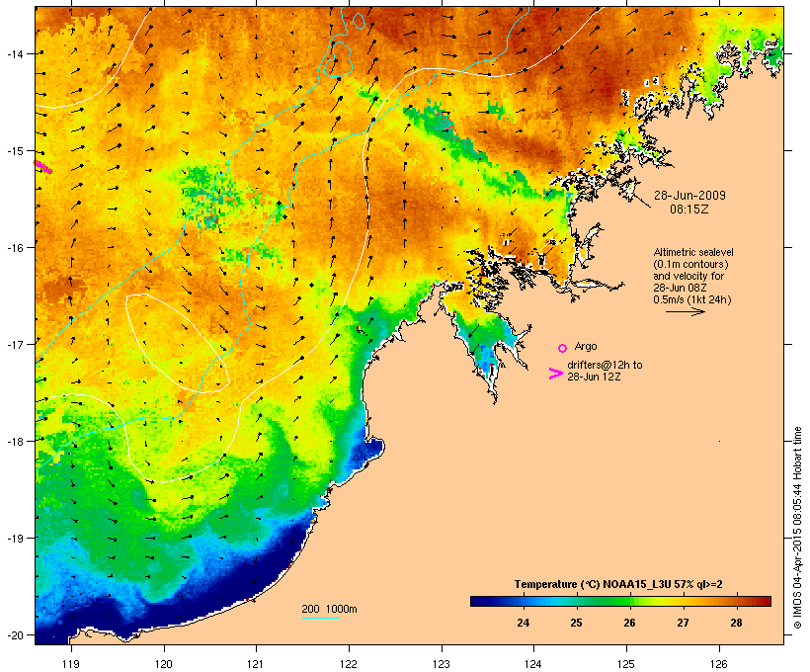810x672 pixels.
Task: Click the colorbar value 27
Action: pyautogui.click(x=683, y=623)
